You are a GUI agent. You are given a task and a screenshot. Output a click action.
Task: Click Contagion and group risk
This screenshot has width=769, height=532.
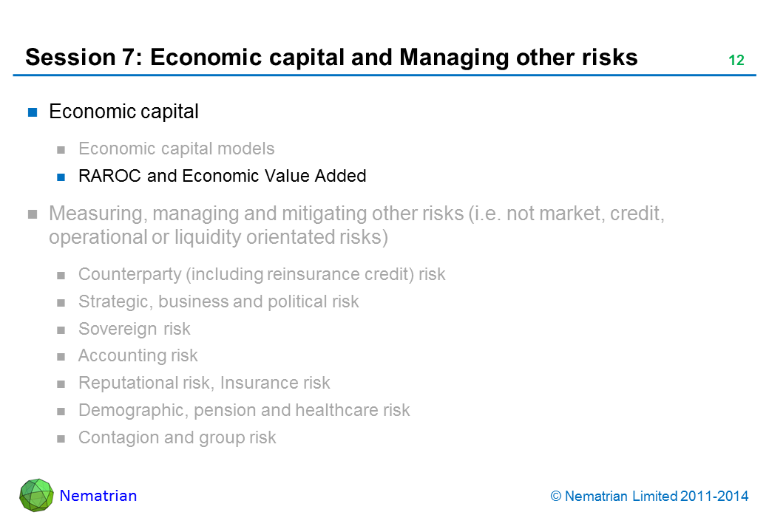coord(177,437)
